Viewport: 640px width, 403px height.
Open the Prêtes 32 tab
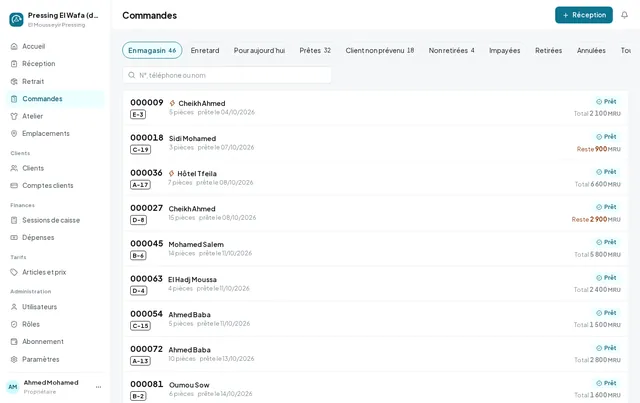[315, 50]
